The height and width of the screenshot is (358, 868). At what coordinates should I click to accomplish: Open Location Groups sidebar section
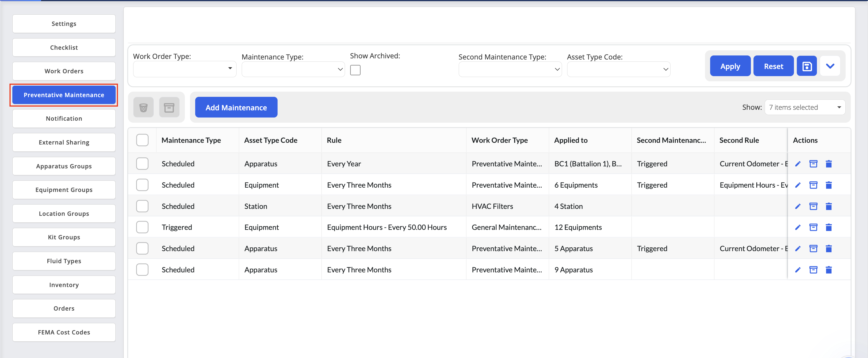point(64,213)
